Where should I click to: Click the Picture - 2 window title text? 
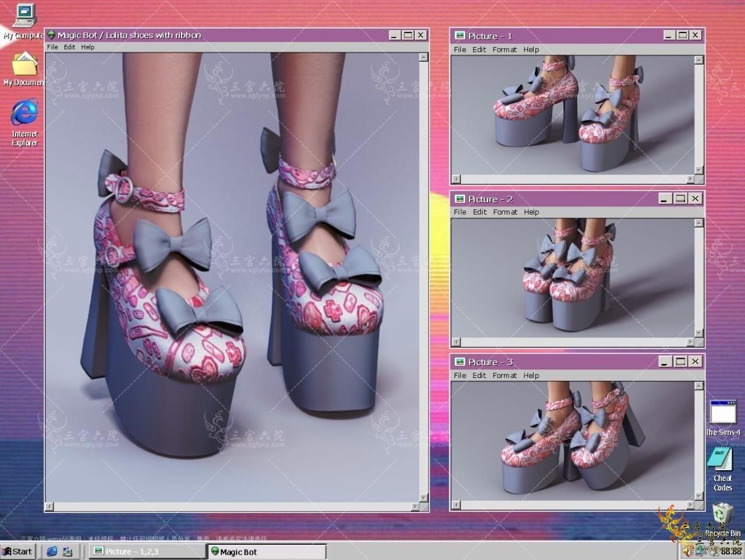pyautogui.click(x=490, y=199)
